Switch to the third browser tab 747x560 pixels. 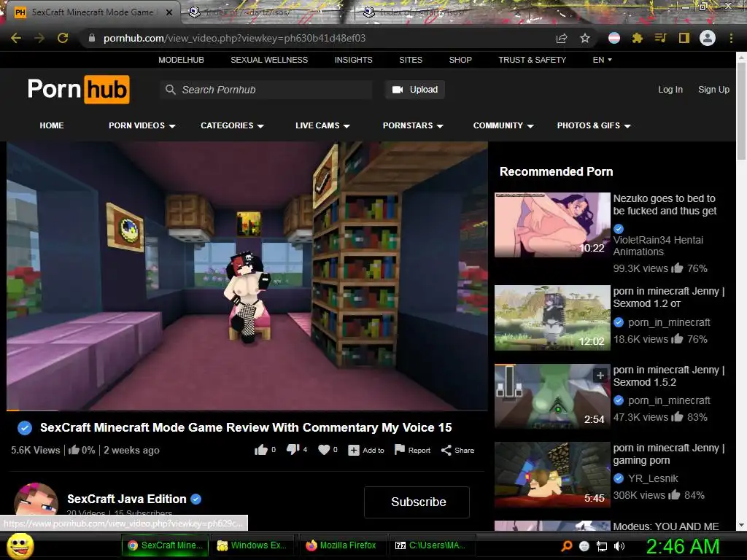tap(443, 12)
